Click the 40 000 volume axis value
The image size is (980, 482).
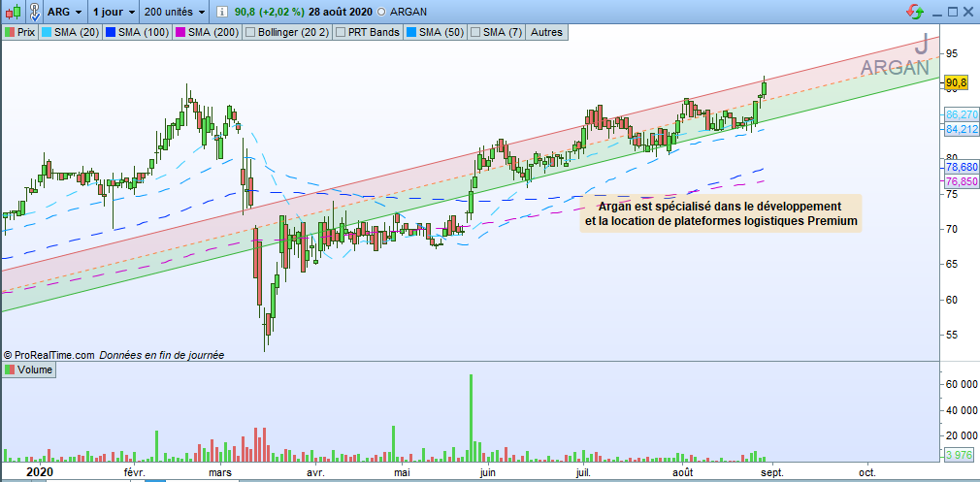click(x=961, y=409)
